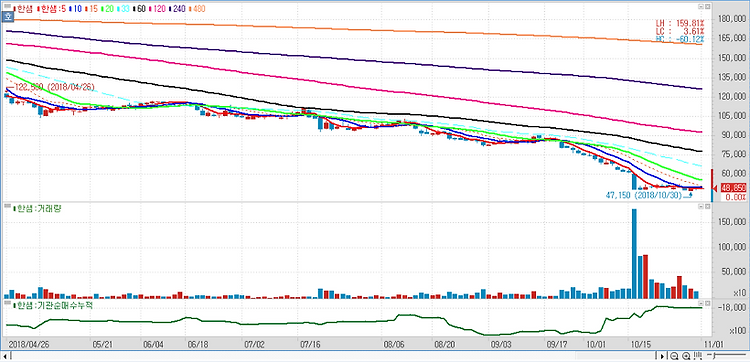The height and width of the screenshot is (362, 750).
Task: Click the -18,000 axis label in institutional pane
Action: click(731, 308)
